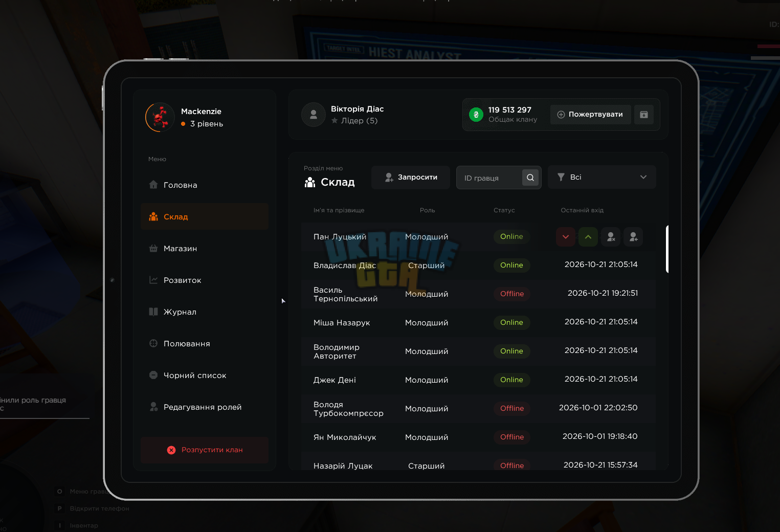This screenshot has height=532, width=780.
Task: Select the Ян Миколайчук member row
Action: (x=478, y=437)
